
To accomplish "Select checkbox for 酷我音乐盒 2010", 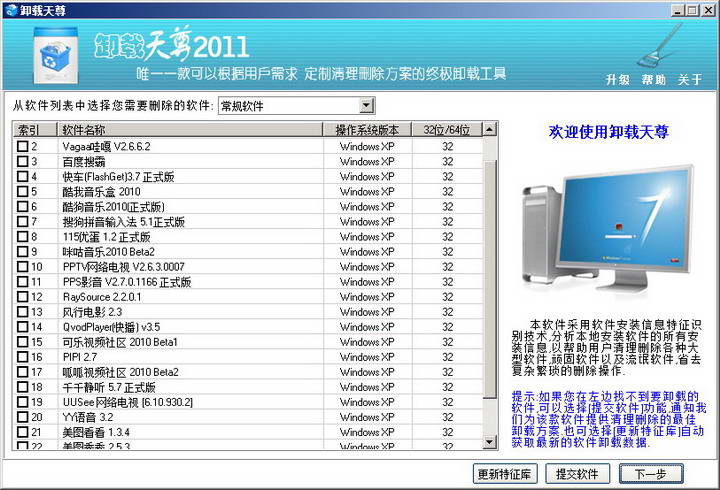I will tap(22, 191).
